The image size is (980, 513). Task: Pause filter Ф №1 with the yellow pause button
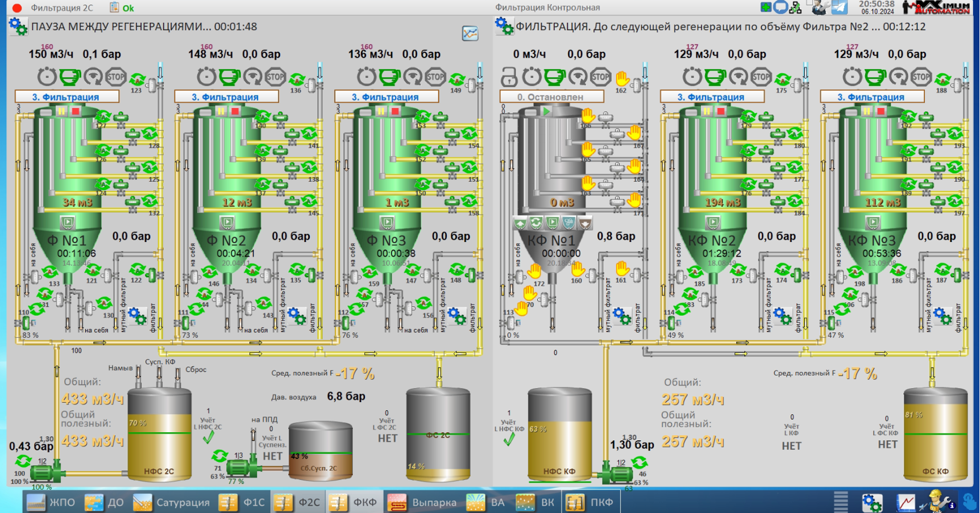click(61, 111)
